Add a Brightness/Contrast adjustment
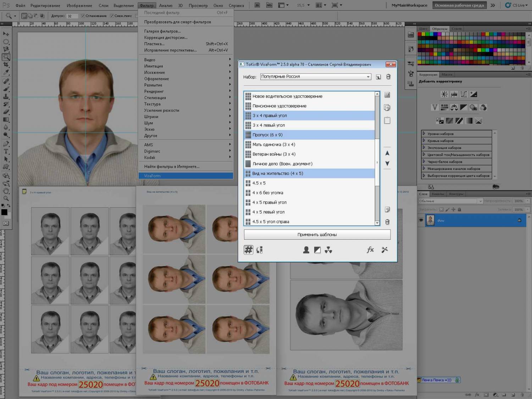The width and height of the screenshot is (532, 399). pos(444,94)
